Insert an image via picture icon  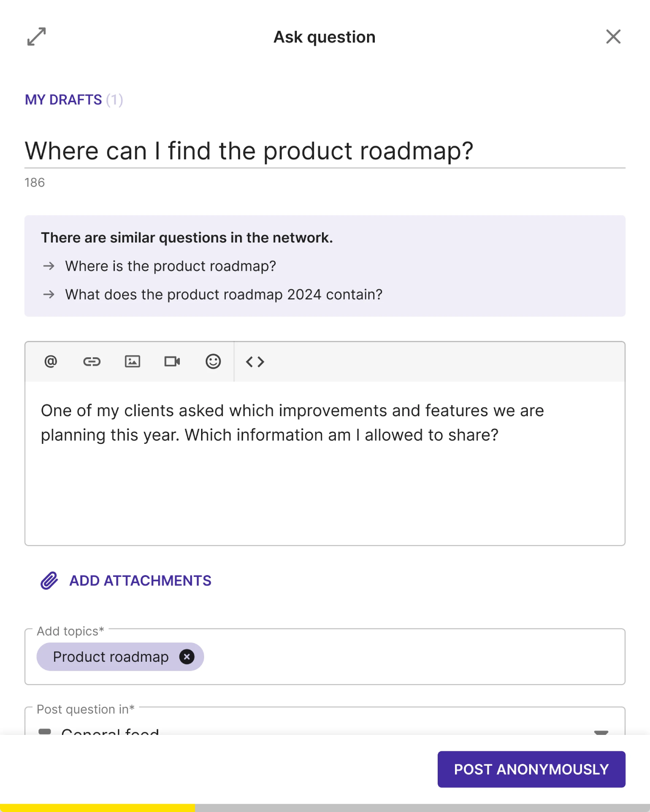(132, 362)
